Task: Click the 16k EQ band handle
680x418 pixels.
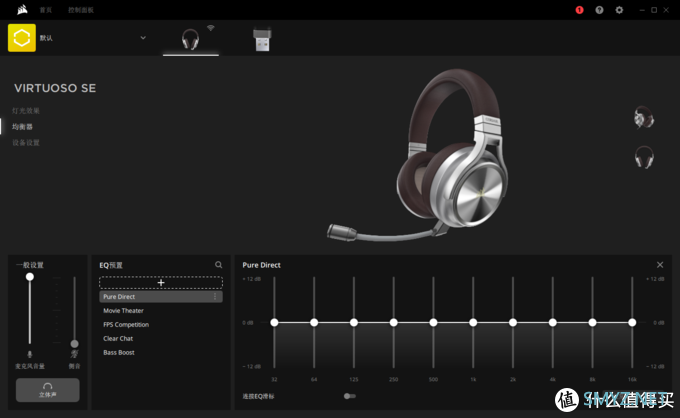Action: point(632,322)
